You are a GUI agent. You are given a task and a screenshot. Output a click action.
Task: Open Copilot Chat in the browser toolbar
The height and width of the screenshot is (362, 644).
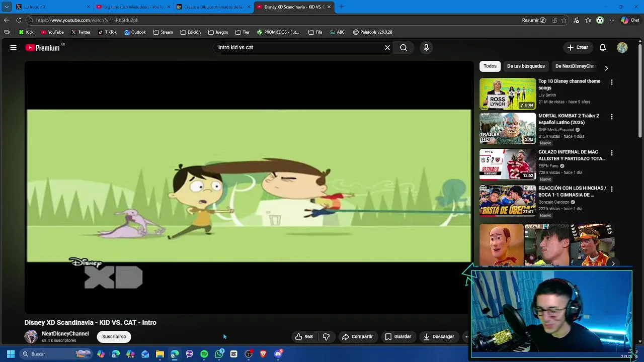pyautogui.click(x=630, y=20)
